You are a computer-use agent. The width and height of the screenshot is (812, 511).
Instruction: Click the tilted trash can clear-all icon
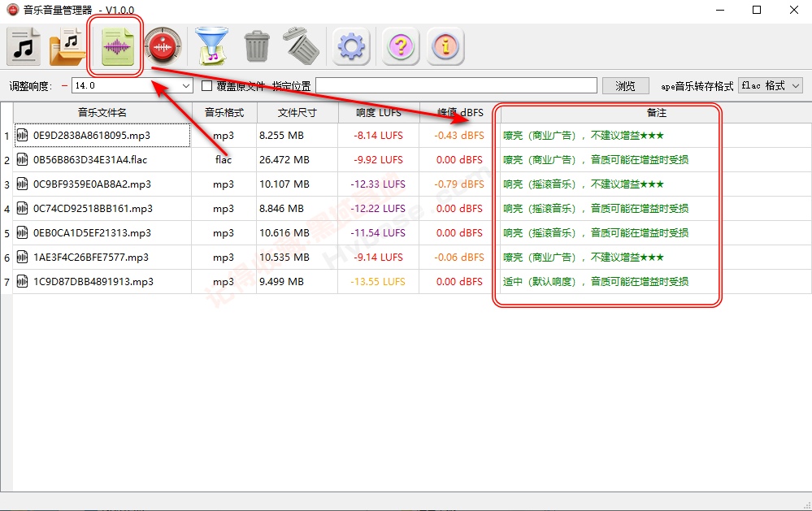(x=301, y=46)
